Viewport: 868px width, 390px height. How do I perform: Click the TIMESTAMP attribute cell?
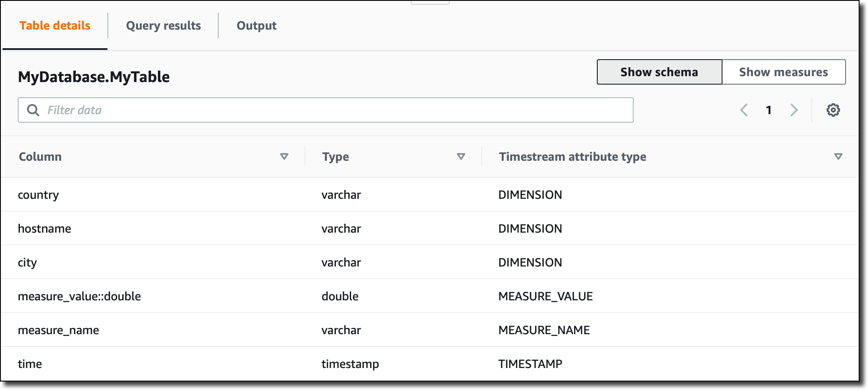click(530, 364)
